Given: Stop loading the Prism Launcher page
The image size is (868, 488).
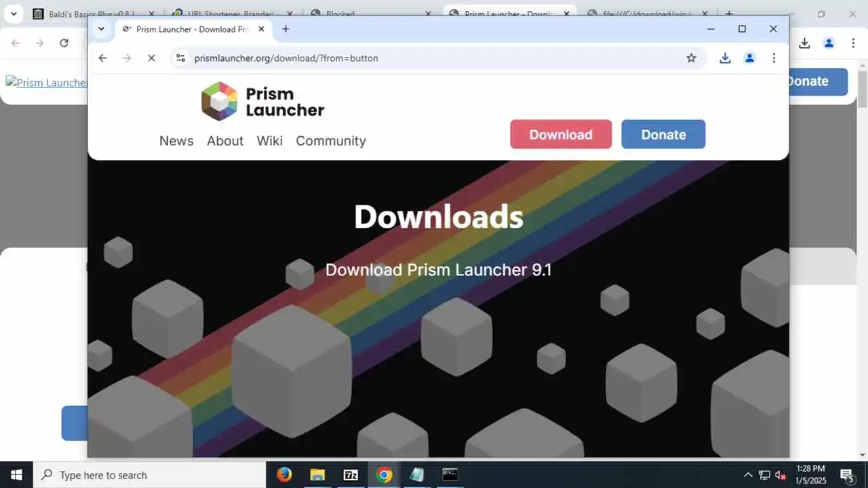Looking at the screenshot, I should (x=151, y=58).
